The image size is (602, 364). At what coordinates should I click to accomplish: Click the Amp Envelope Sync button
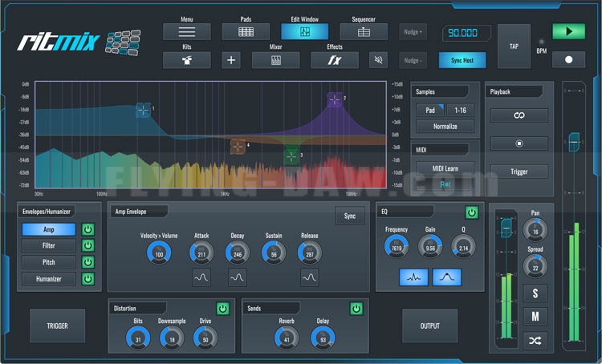tap(350, 216)
